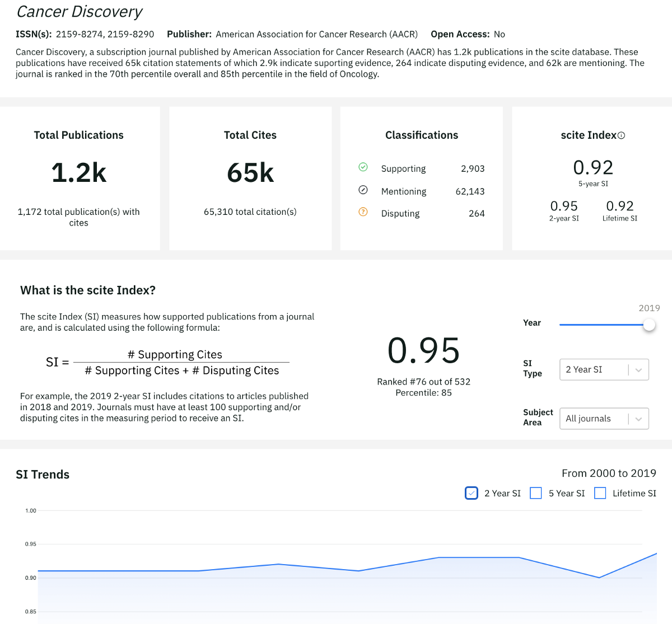Click the Cancer Discovery journal title
This screenshot has height=624, width=672.
[80, 12]
